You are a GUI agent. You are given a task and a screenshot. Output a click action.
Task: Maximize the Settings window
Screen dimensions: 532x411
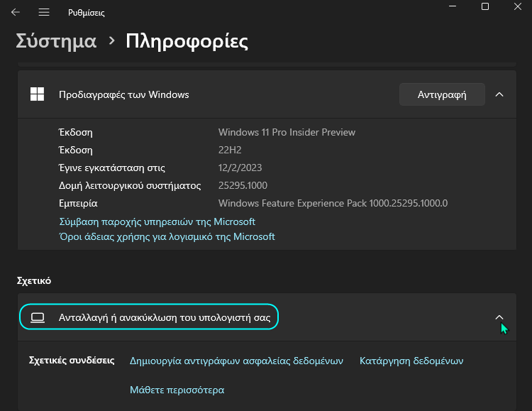pos(485,6)
